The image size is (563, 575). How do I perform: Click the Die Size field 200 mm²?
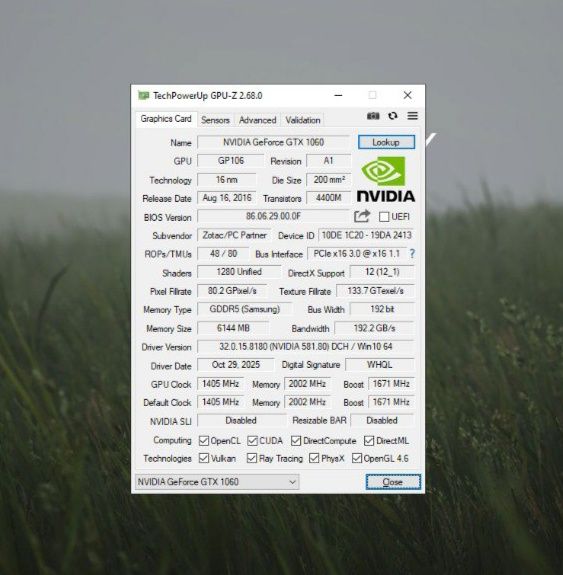[x=329, y=180]
